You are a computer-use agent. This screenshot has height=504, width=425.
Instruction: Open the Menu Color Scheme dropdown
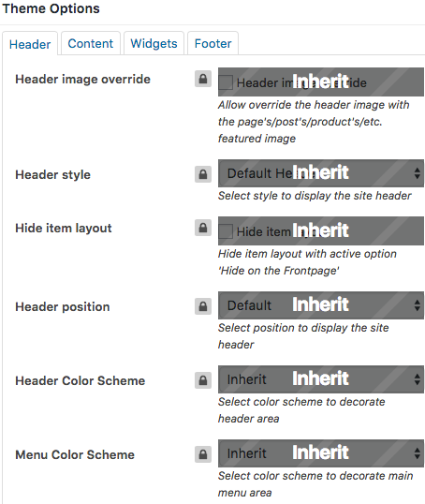321,453
